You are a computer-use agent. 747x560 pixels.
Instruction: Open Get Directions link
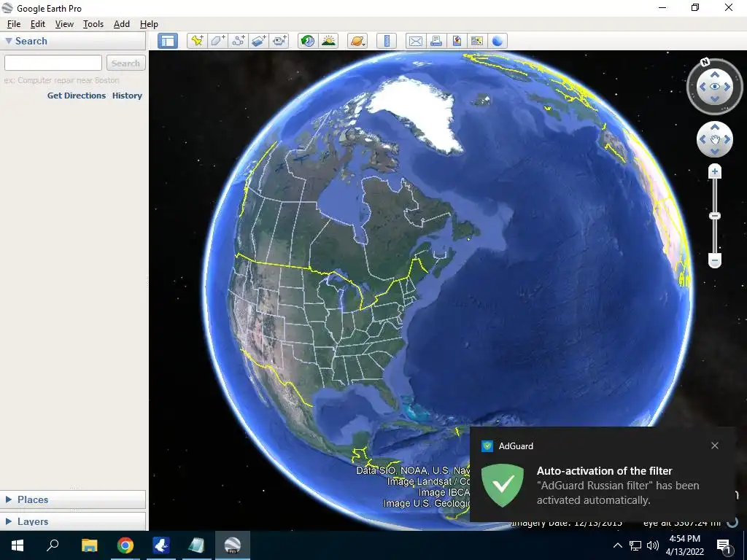pyautogui.click(x=76, y=96)
